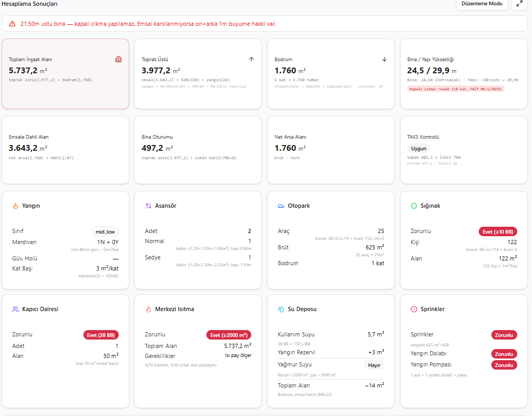
Task: Click the 3.643,2 m² Emsale Dahil value
Action: 28,148
